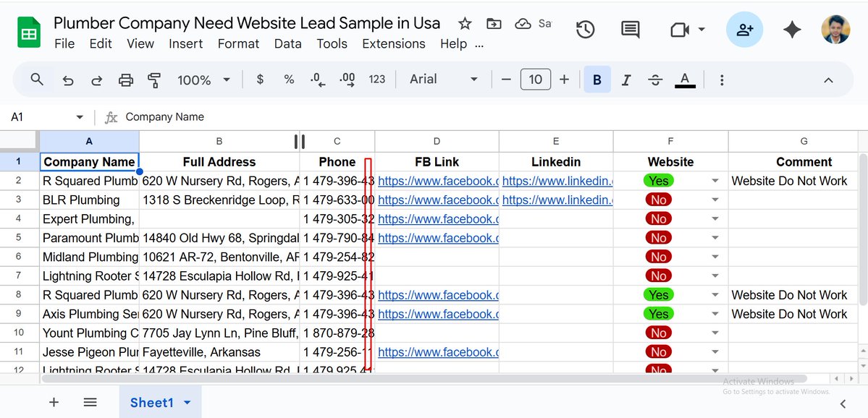The width and height of the screenshot is (868, 418).
Task: Activate the Paint format roller
Action: [154, 80]
